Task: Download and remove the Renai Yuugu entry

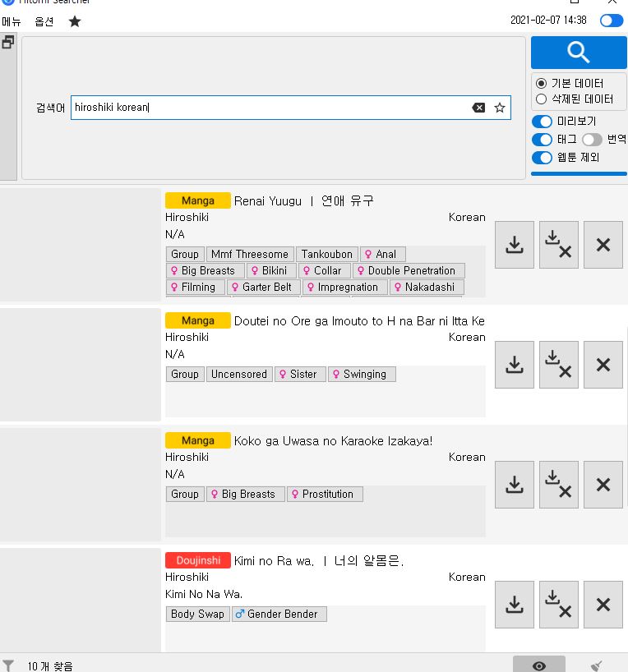Action: 558,245
